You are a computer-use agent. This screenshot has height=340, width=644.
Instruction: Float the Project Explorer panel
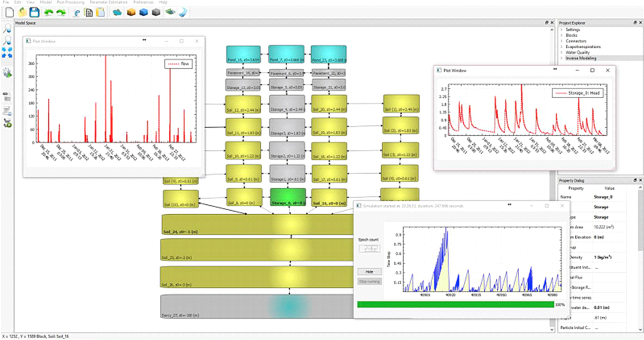click(635, 22)
